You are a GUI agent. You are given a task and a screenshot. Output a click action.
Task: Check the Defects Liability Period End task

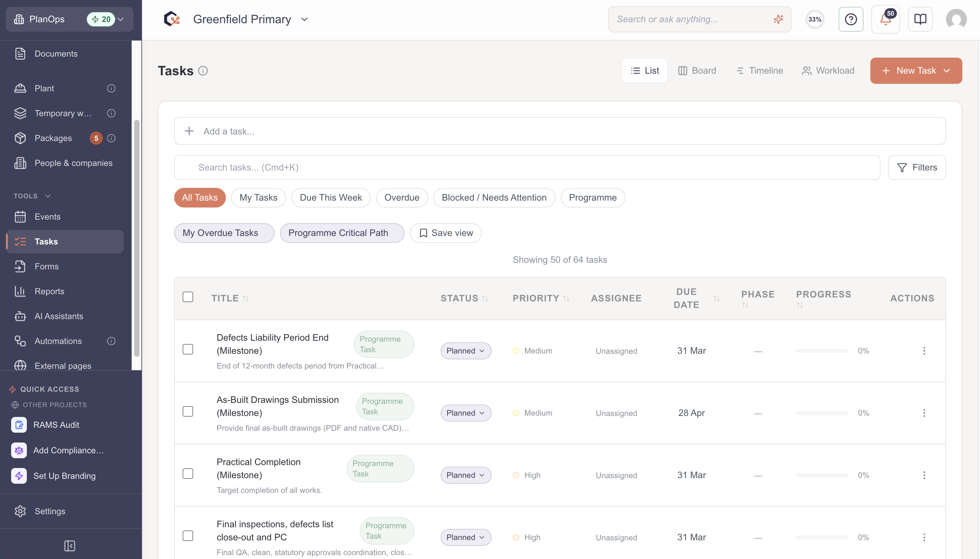(188, 350)
